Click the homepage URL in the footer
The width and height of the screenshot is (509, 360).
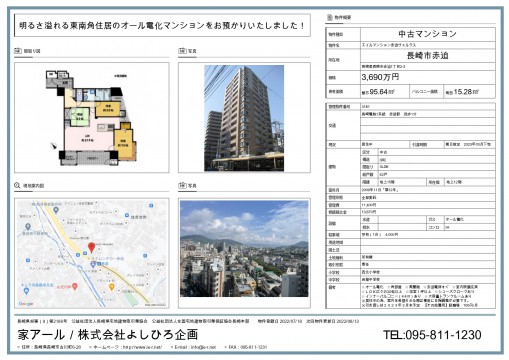(x=142, y=347)
